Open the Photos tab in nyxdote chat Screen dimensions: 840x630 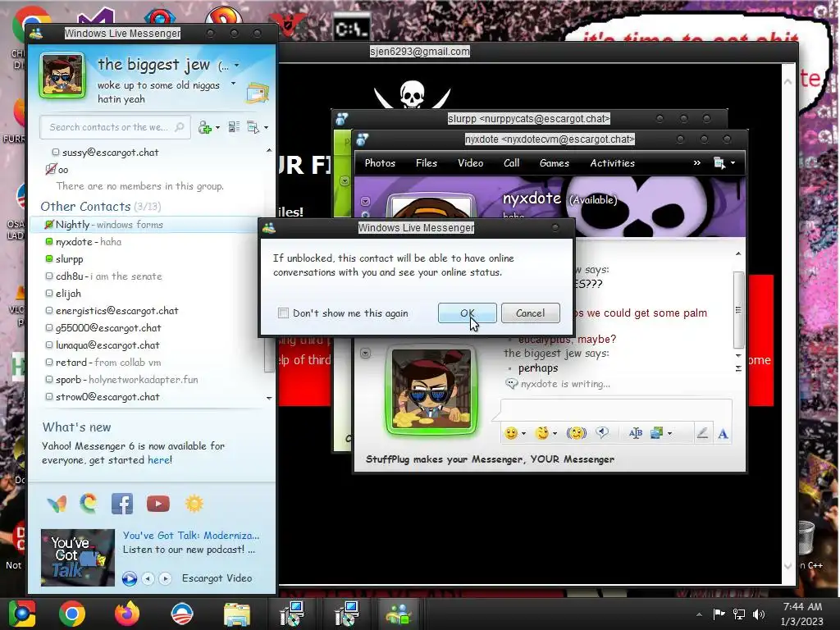[x=380, y=163]
